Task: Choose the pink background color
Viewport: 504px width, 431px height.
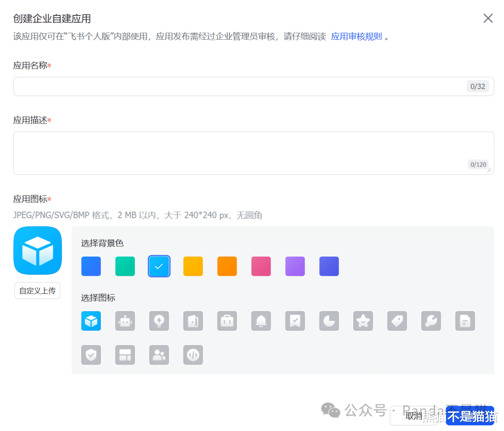Action: [261, 266]
